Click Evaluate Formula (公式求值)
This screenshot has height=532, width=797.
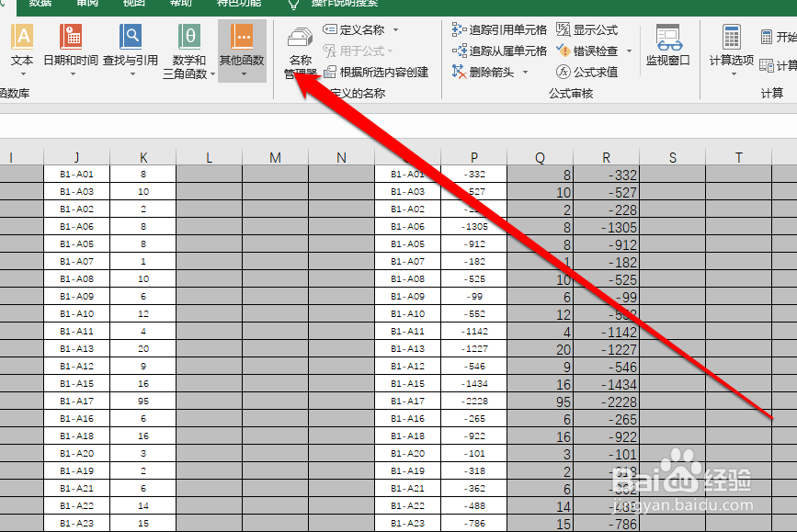pos(587,73)
